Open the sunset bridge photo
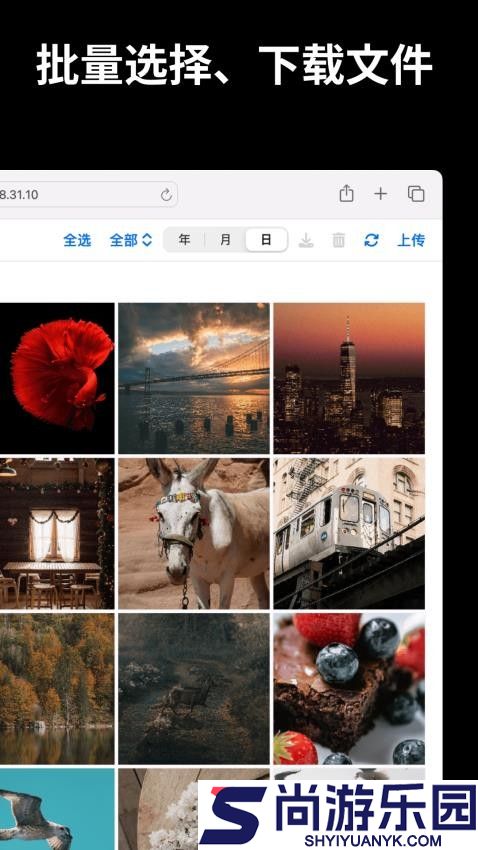478x850 pixels. pyautogui.click(x=194, y=378)
